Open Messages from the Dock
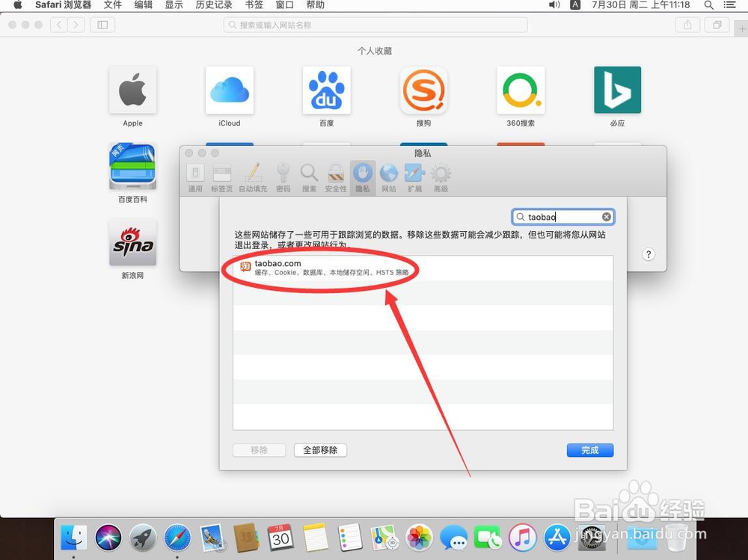The height and width of the screenshot is (560, 748). [453, 538]
